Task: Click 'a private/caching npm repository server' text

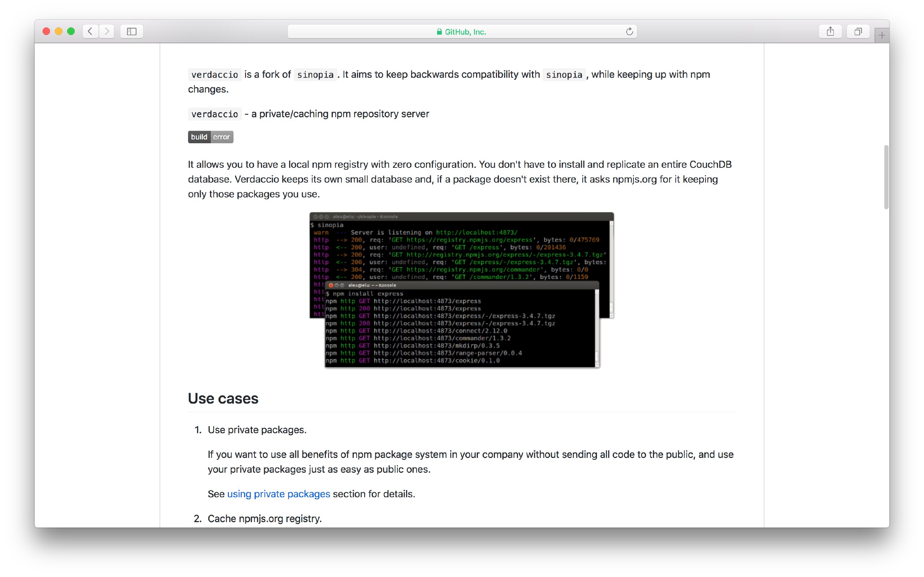Action: (340, 114)
